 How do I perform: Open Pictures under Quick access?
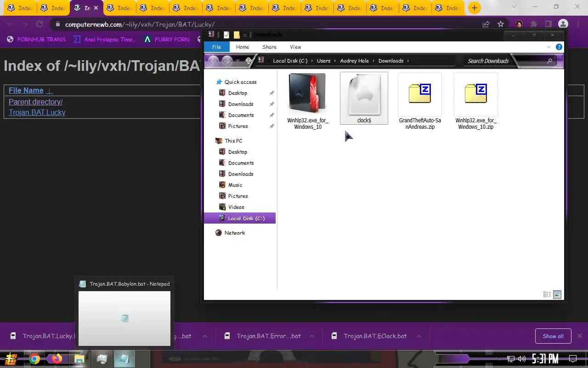[238, 126]
